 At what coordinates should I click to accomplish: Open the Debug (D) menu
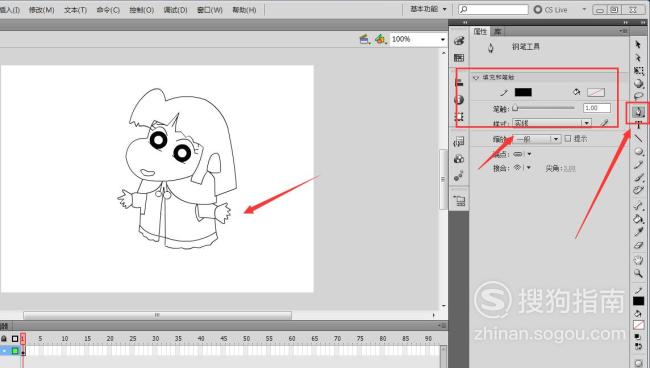[x=175, y=10]
